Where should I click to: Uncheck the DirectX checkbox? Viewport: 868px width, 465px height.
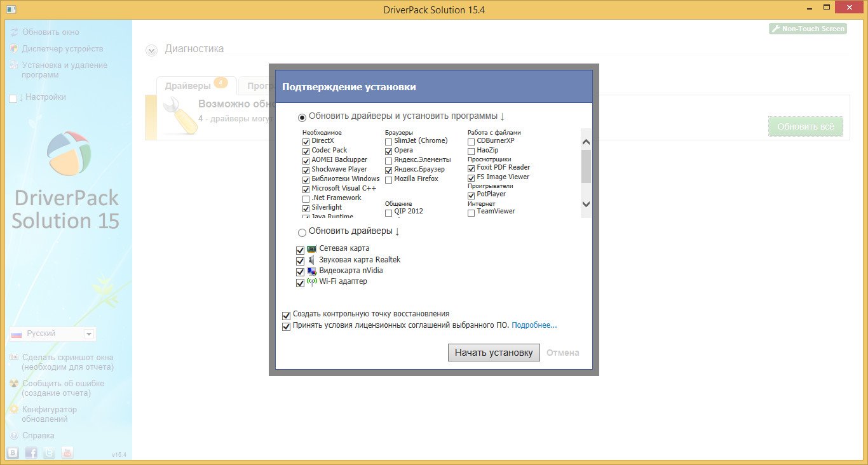pyautogui.click(x=306, y=142)
